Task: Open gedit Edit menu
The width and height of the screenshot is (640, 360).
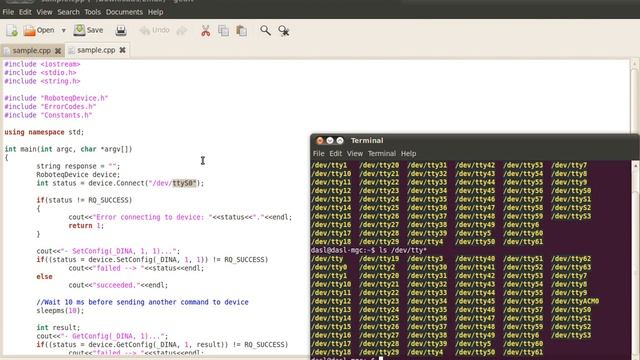Action: coord(25,12)
